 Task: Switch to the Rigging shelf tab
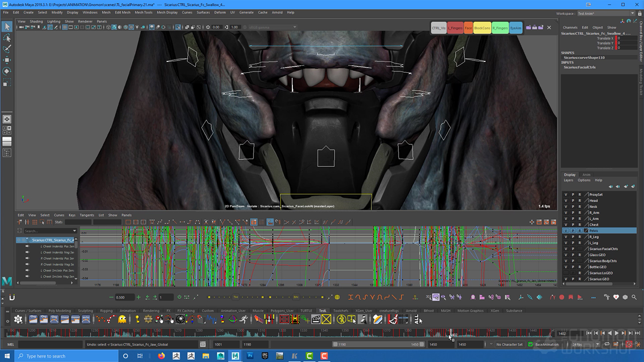tap(106, 311)
